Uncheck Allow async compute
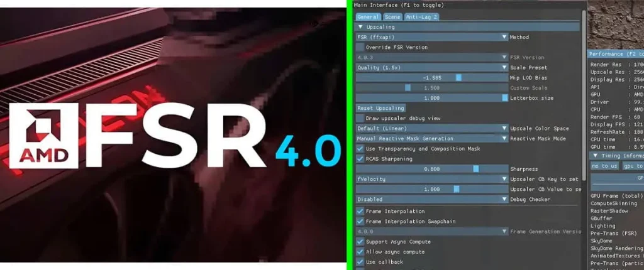Screen dimensions: 644x270 point(360,252)
